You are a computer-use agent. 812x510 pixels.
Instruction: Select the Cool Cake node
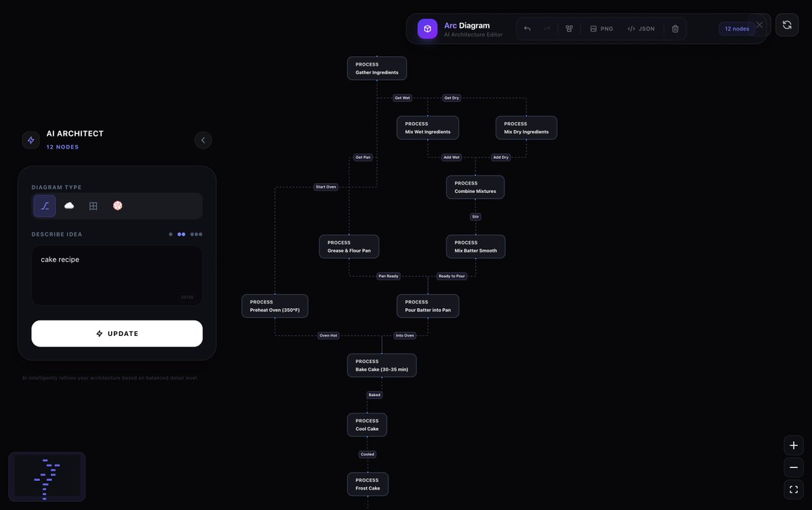(x=367, y=425)
